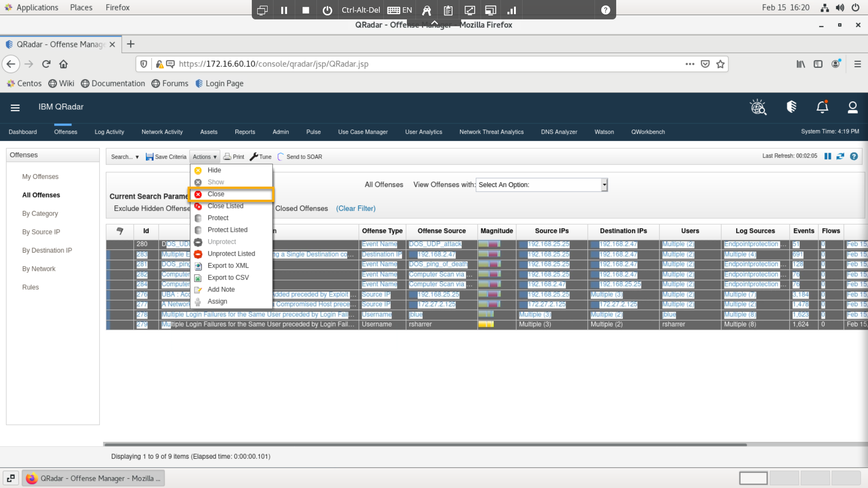Click the QRadar notifications bell icon
The image size is (868, 488).
(822, 107)
